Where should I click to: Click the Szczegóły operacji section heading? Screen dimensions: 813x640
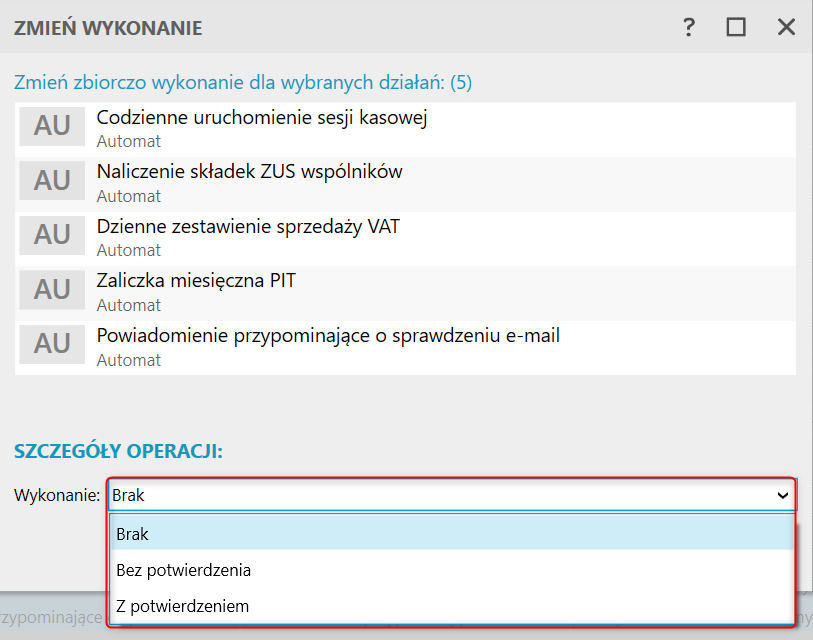[117, 451]
